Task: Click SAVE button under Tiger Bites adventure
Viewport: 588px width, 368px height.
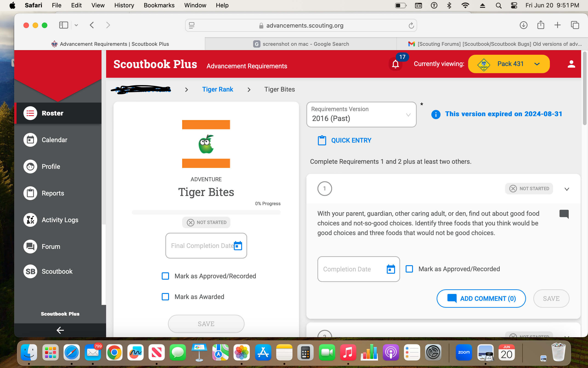Action: point(206,324)
